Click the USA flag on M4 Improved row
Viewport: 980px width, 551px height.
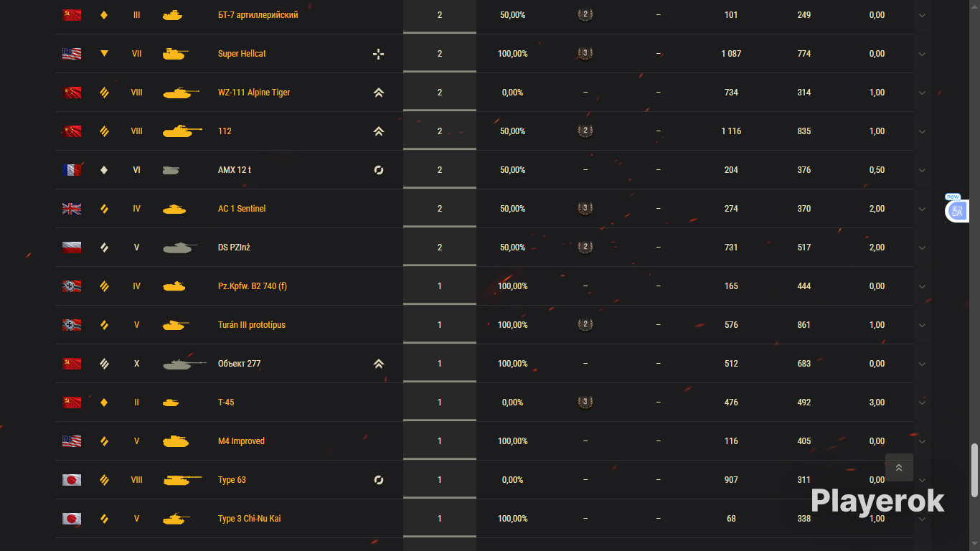click(x=72, y=441)
